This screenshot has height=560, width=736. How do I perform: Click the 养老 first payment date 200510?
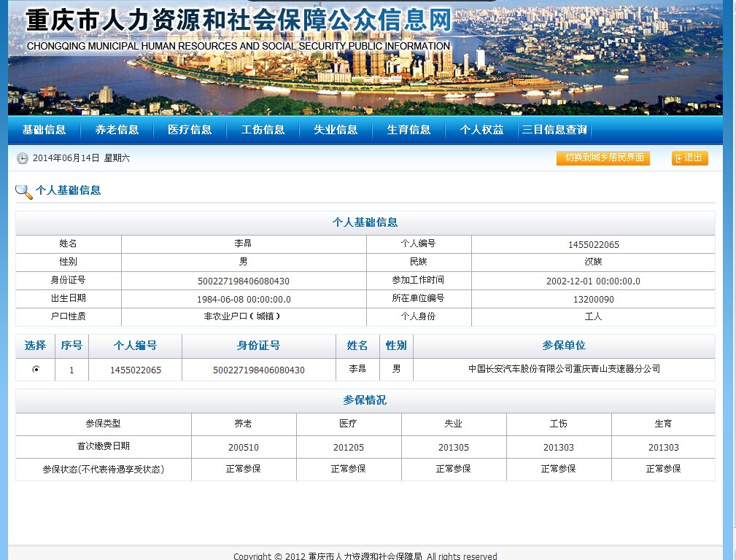[244, 448]
